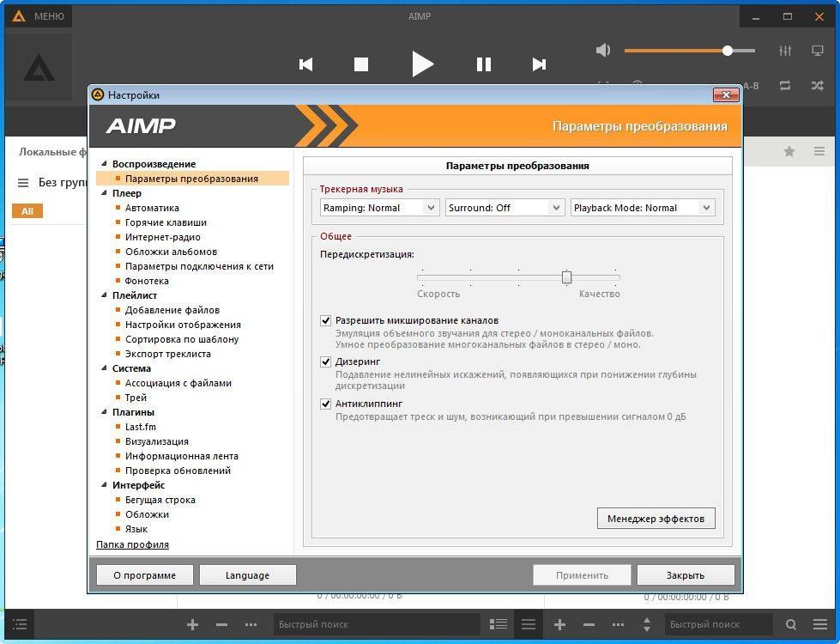840x644 pixels.
Task: Click the Language button
Action: 247,575
